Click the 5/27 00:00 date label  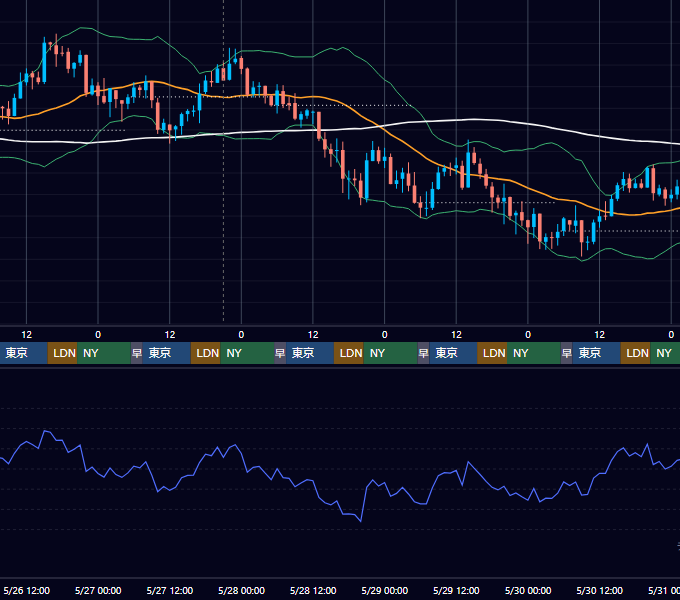pyautogui.click(x=98, y=590)
